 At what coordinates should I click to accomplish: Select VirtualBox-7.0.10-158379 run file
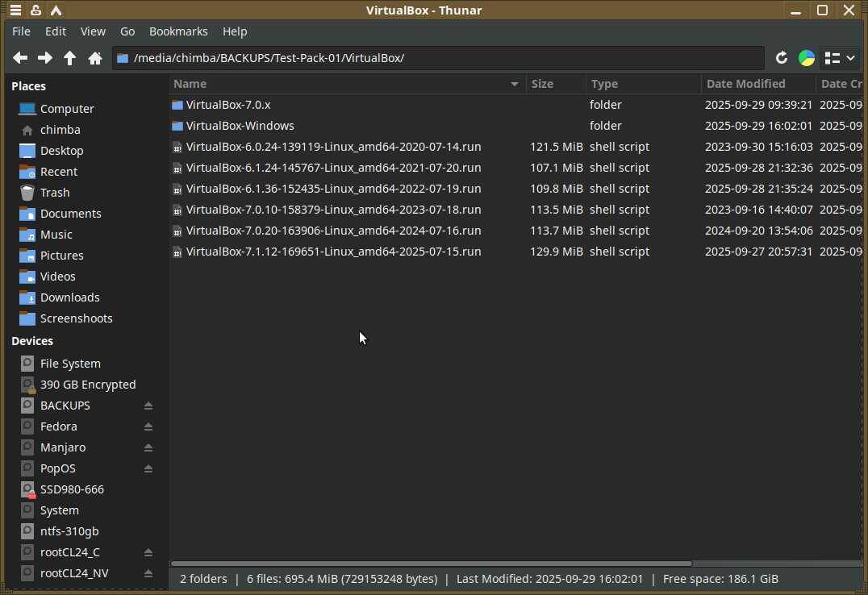[333, 210]
